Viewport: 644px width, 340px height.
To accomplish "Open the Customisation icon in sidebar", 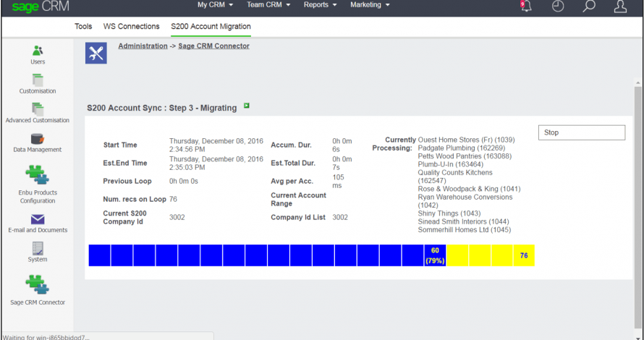I will [38, 80].
